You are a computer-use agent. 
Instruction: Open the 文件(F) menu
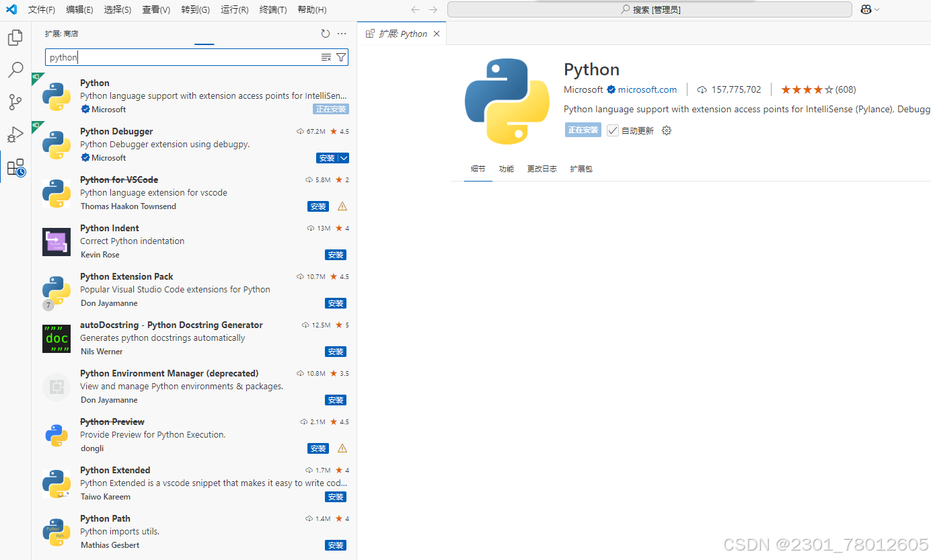point(42,9)
